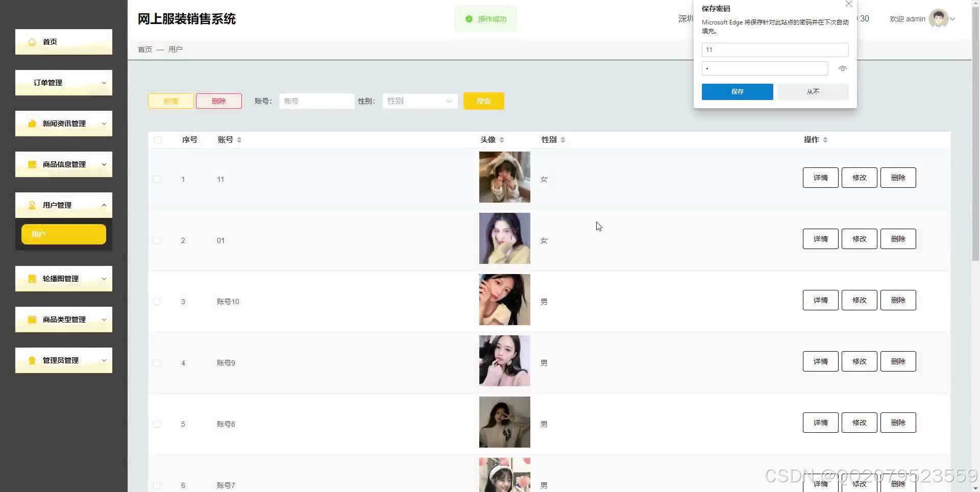Click password field in password popup

click(x=765, y=68)
